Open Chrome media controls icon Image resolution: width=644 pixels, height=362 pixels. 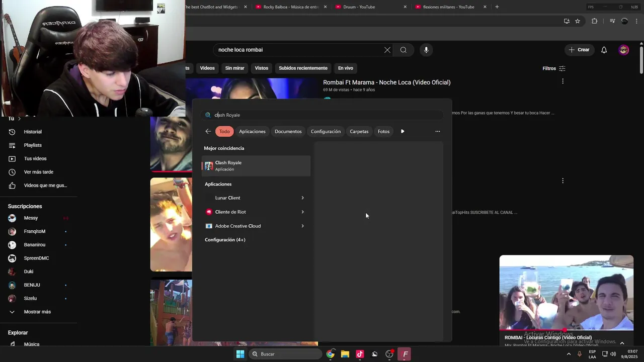coord(612,21)
